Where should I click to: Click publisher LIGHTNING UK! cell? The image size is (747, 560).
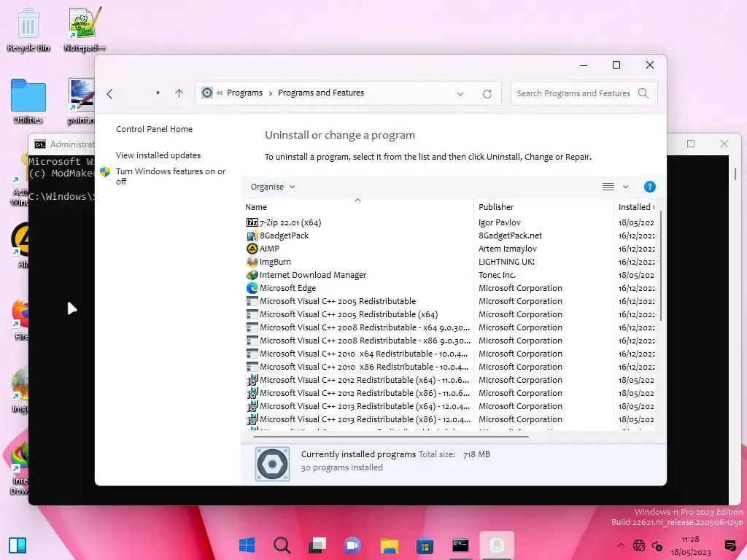pyautogui.click(x=506, y=262)
